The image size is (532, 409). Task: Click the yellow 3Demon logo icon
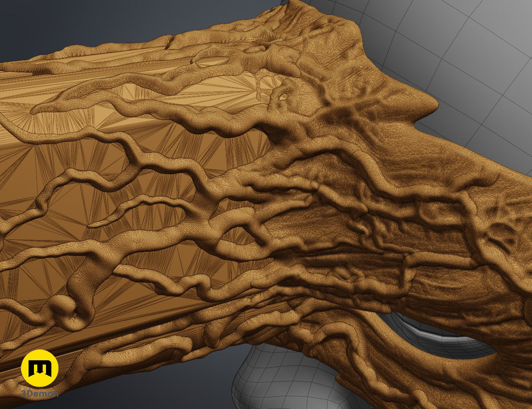coord(39,368)
